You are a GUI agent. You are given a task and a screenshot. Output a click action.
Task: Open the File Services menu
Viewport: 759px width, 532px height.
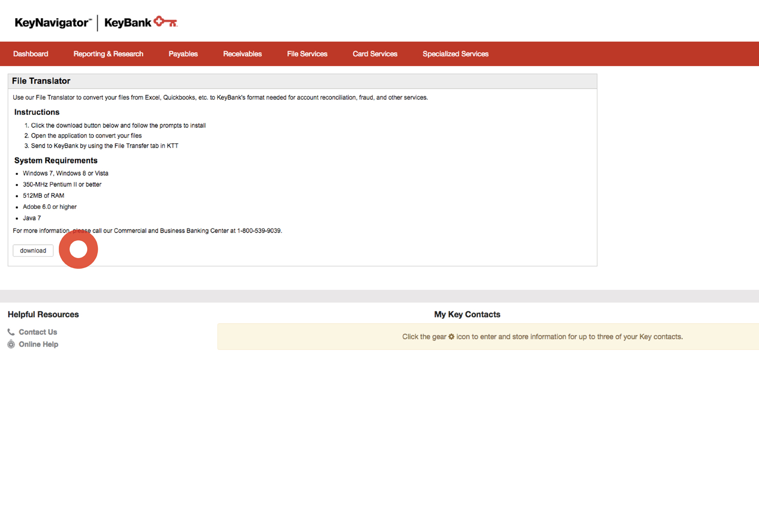(x=307, y=54)
